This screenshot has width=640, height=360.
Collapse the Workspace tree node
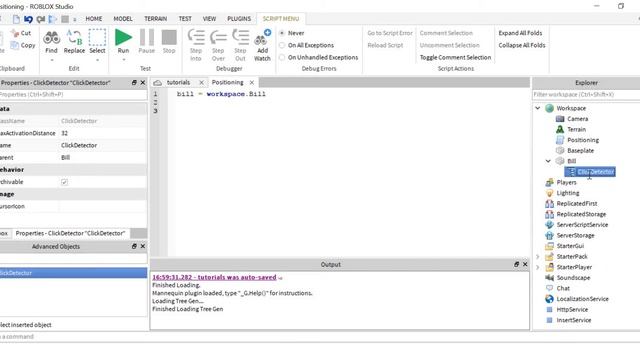coord(538,108)
